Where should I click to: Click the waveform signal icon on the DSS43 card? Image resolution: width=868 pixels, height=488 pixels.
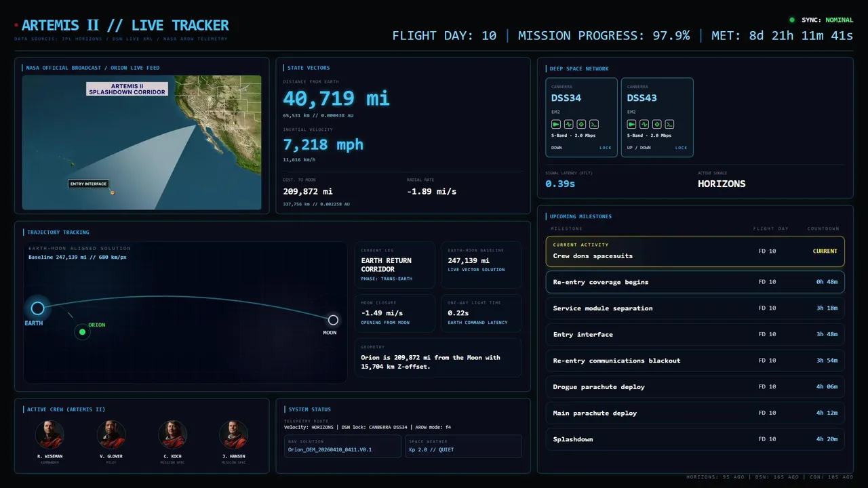point(644,125)
